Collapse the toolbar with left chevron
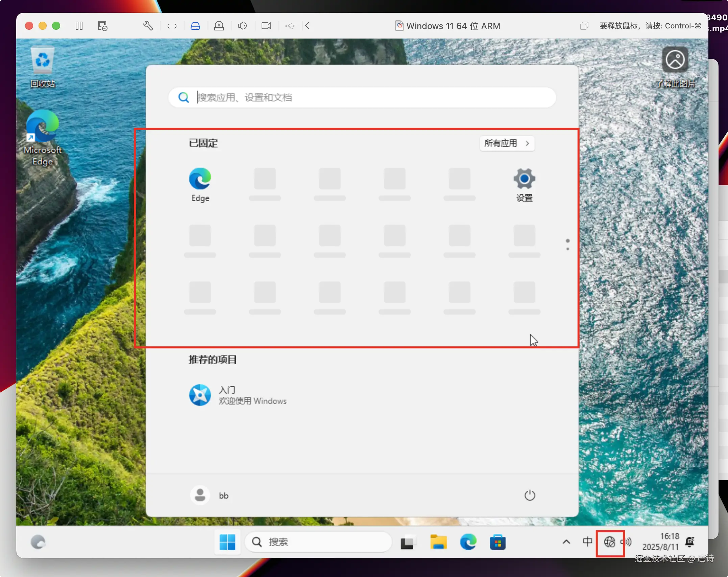 307,26
